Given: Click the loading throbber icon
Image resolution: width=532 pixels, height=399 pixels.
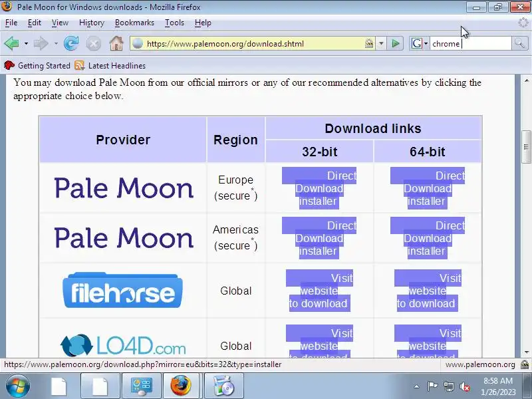Looking at the screenshot, I should tap(523, 23).
